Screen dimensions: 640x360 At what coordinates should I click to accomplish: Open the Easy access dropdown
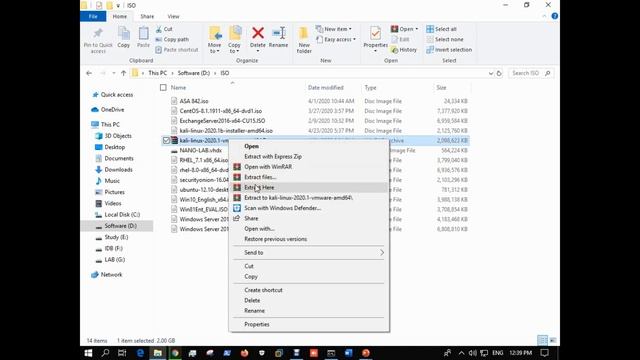pos(336,40)
